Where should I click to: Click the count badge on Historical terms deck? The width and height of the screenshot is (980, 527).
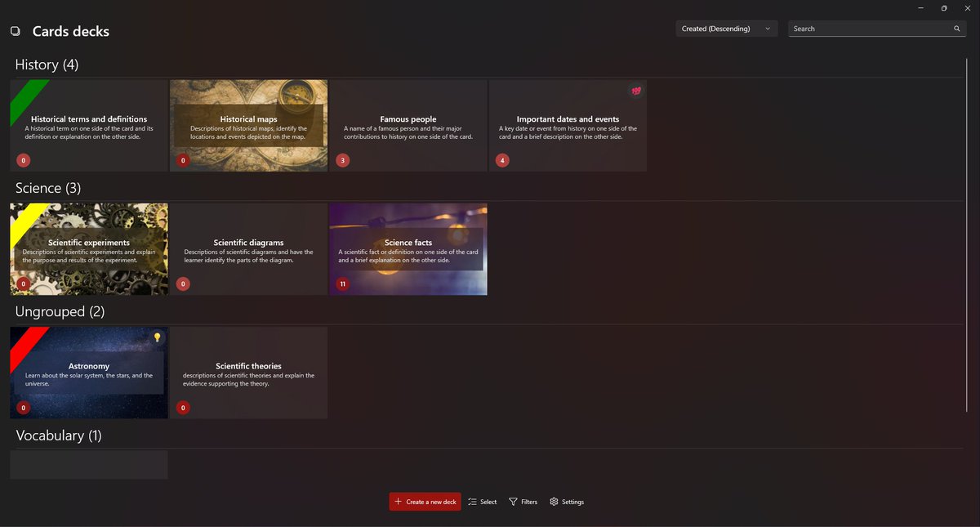(x=23, y=160)
